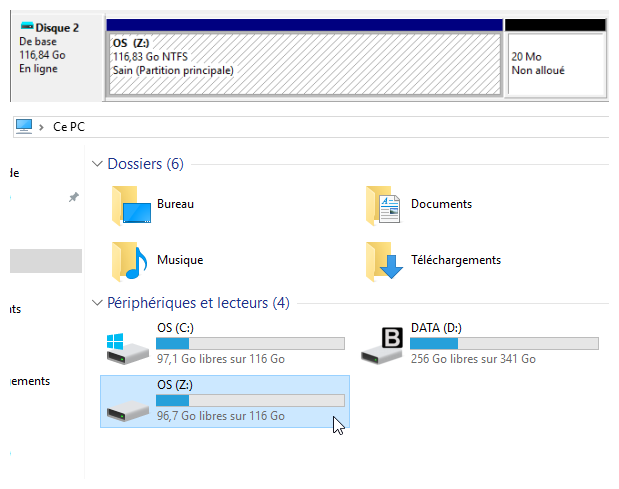Click the Non alloué label
Screen dimensions: 619x489
[x=538, y=71]
